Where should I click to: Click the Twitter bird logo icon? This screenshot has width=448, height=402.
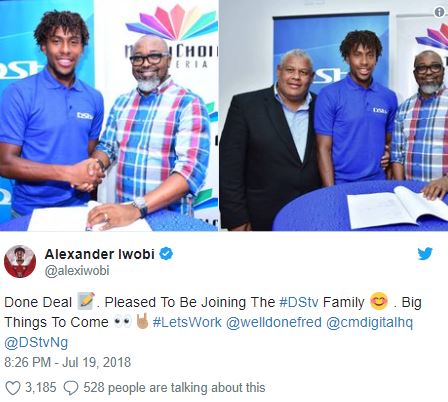click(425, 254)
